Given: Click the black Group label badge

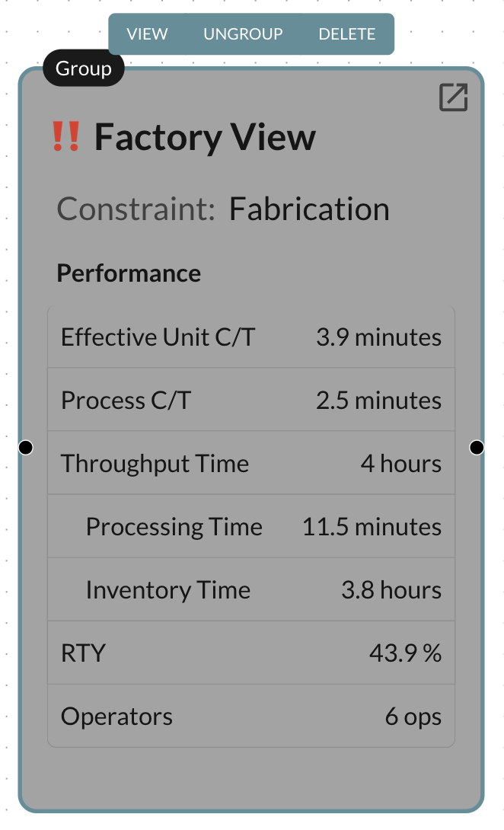Looking at the screenshot, I should 83,69.
